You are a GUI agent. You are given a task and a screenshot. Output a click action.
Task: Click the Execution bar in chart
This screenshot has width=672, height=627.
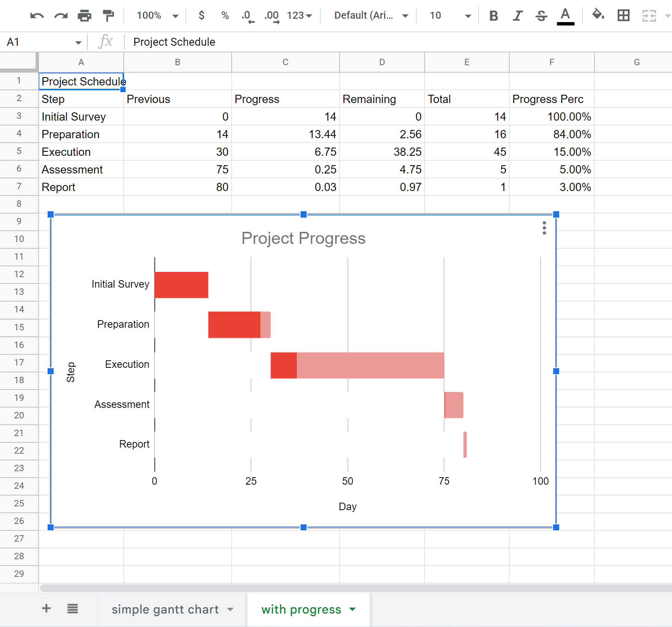[357, 365]
